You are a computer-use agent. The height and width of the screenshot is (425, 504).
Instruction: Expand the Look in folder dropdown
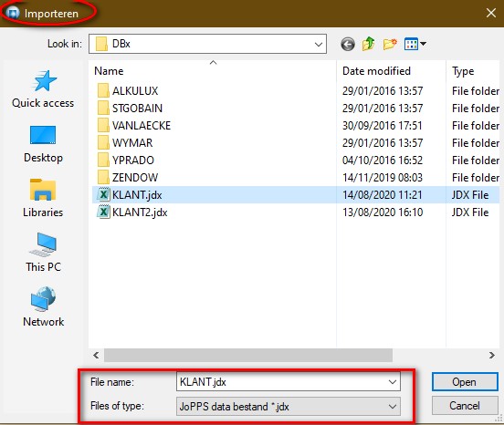click(319, 44)
